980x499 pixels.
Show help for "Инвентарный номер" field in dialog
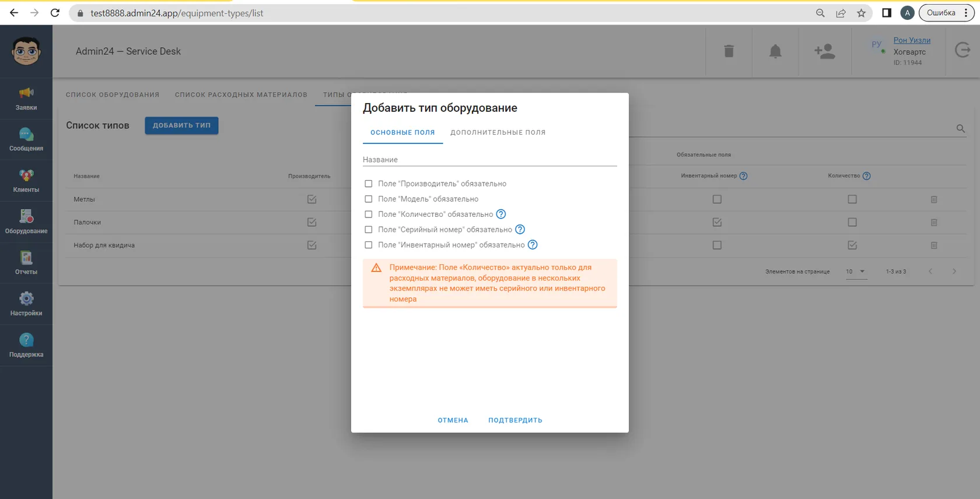(533, 245)
